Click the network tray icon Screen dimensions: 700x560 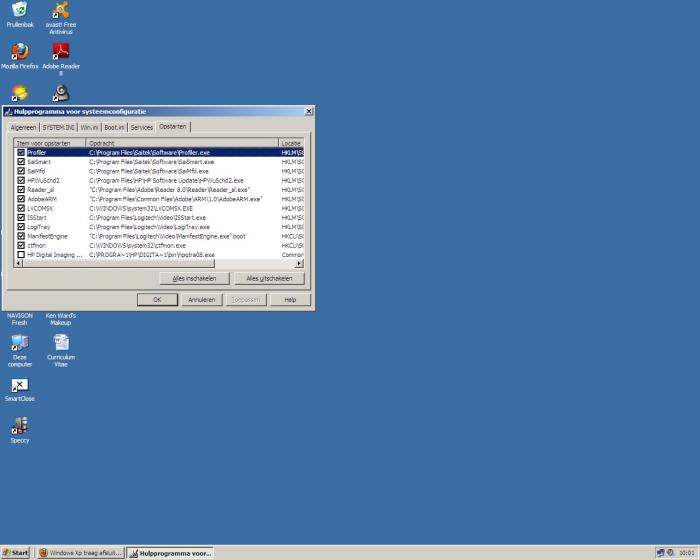pos(661,553)
